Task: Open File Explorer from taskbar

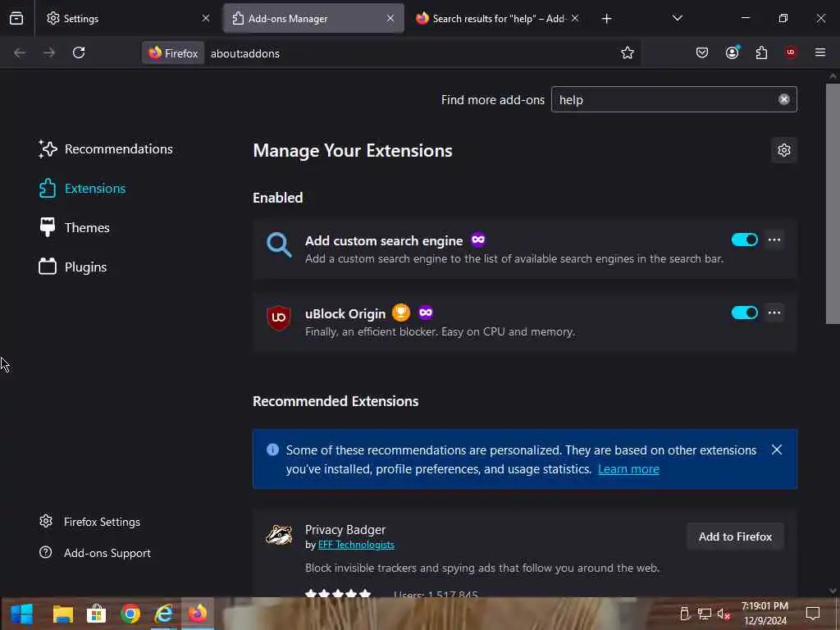Action: (62, 614)
